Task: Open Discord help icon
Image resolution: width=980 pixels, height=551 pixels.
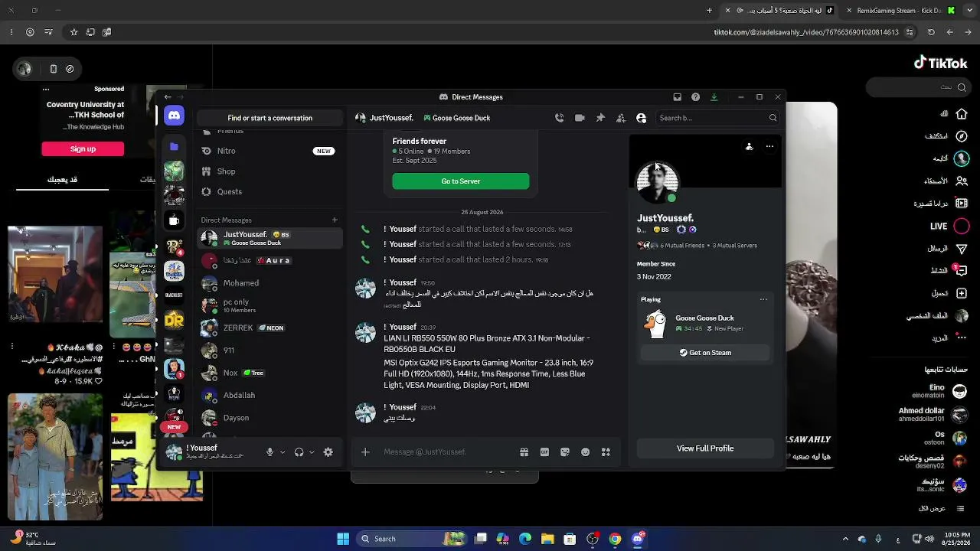Action: point(695,97)
